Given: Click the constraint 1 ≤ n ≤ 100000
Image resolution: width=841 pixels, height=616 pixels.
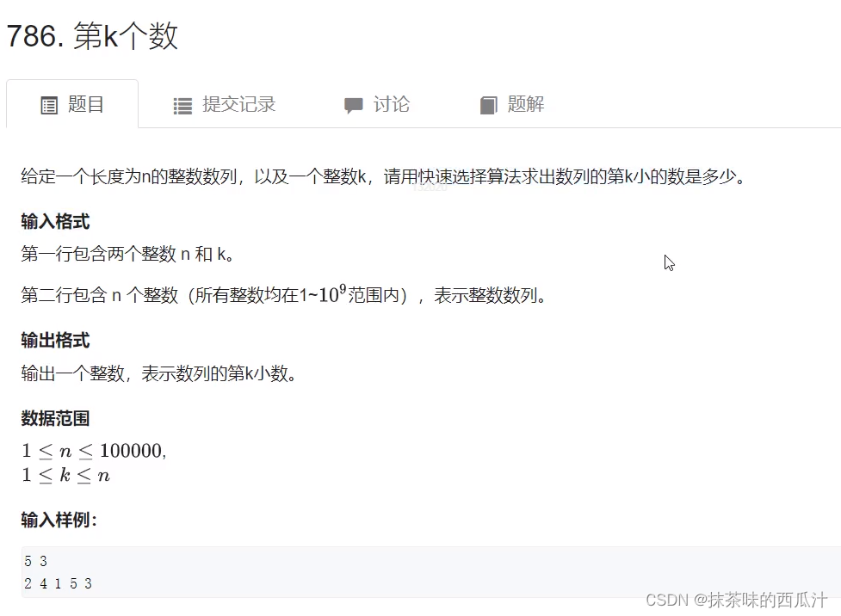Looking at the screenshot, I should click(x=95, y=451).
